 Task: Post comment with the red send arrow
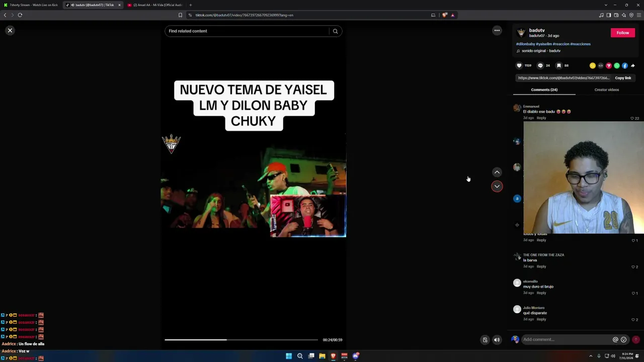pyautogui.click(x=636, y=340)
